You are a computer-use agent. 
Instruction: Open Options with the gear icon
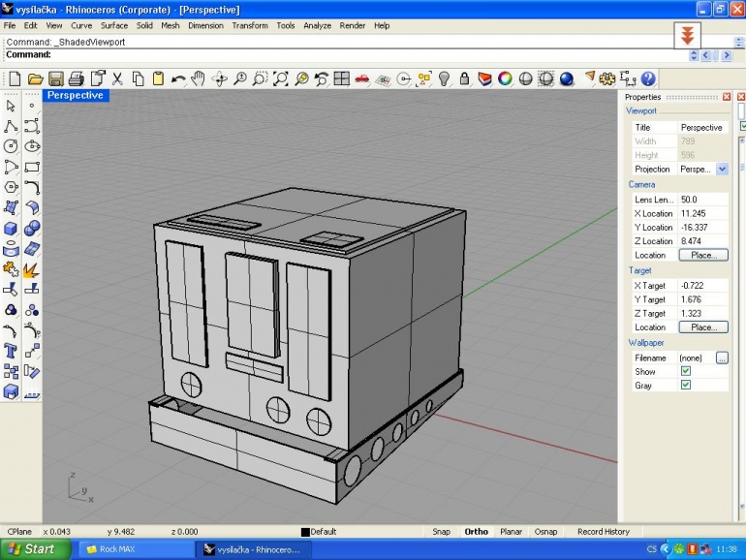point(607,78)
